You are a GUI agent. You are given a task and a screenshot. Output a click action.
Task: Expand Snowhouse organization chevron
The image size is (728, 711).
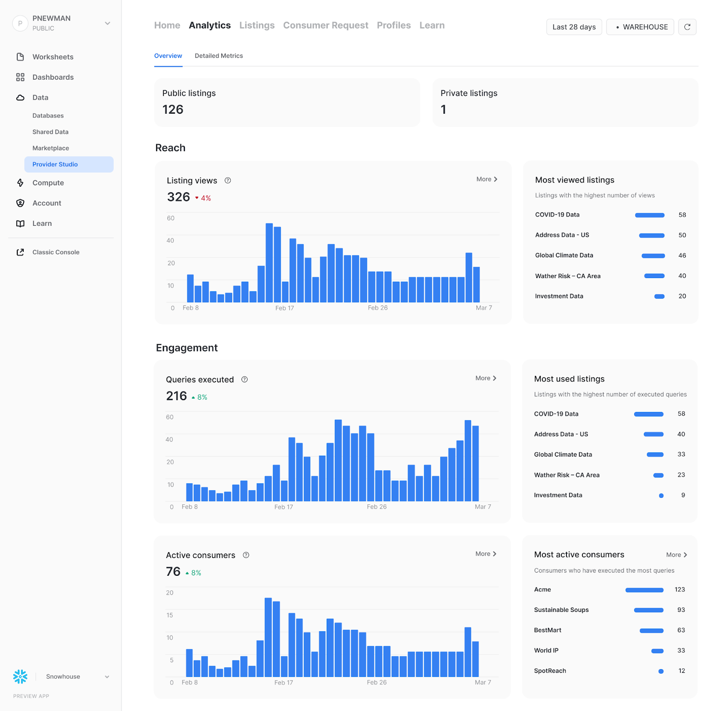coord(107,677)
